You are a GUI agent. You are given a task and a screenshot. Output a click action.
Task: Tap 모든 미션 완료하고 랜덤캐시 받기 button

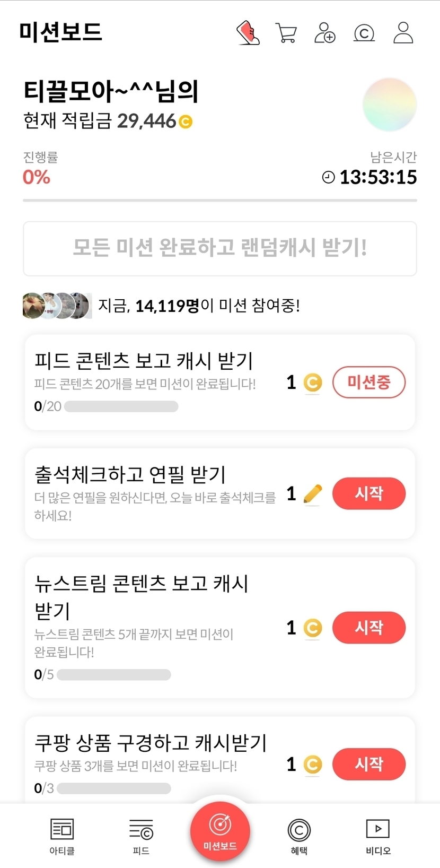(x=220, y=248)
